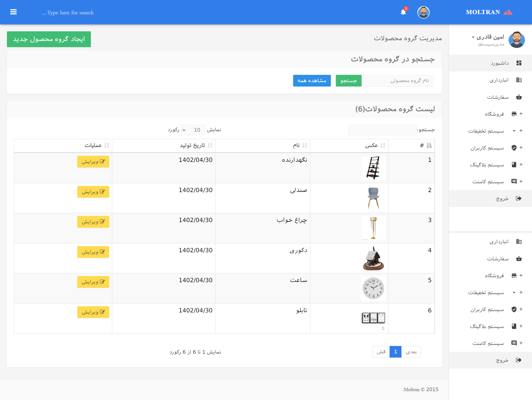This screenshot has width=532, height=400.
Task: Focus the نام گروه محصولی search field
Action: (398, 81)
